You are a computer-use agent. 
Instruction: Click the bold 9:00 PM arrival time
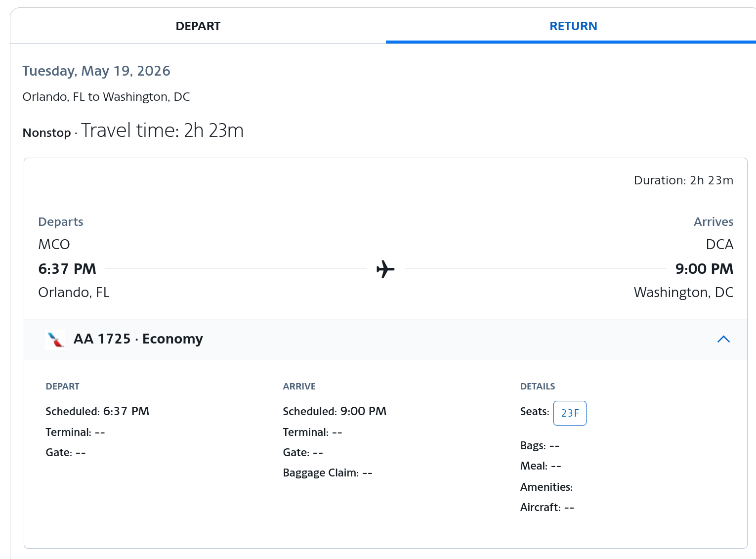[x=704, y=269]
